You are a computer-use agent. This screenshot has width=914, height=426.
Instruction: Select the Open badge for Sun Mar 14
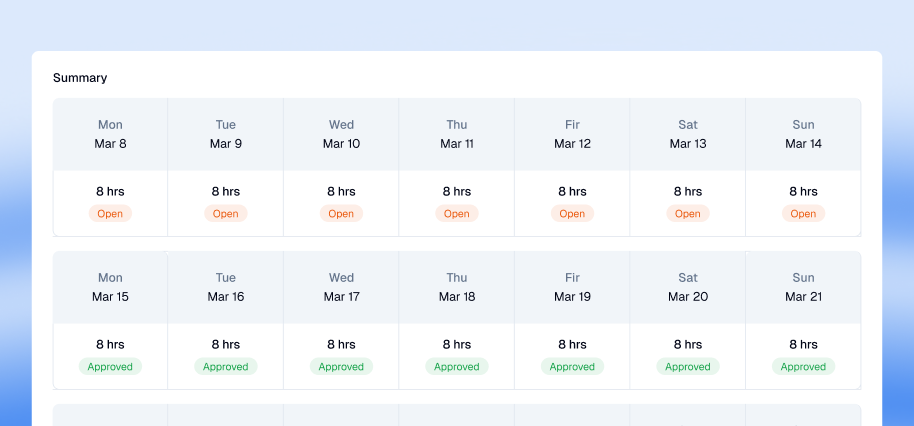click(x=803, y=213)
